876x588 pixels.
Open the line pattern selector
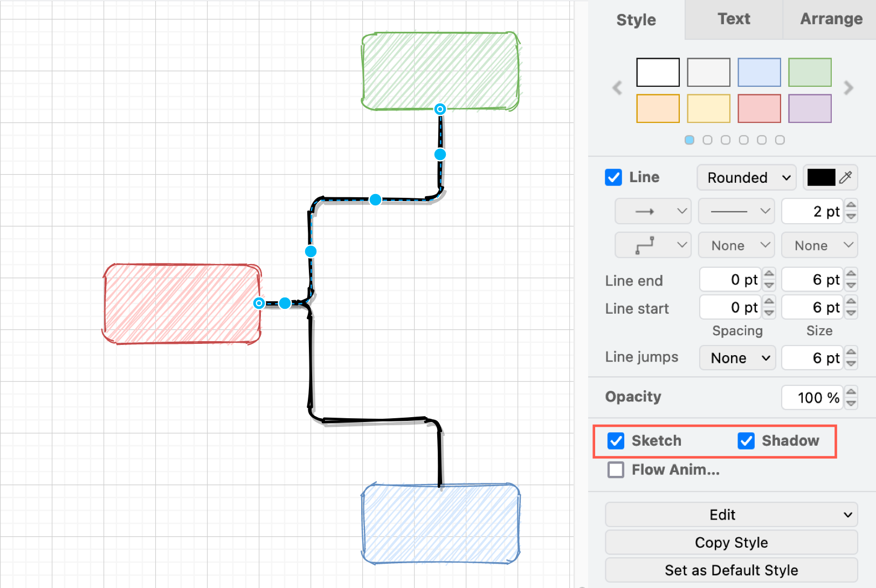[736, 211]
